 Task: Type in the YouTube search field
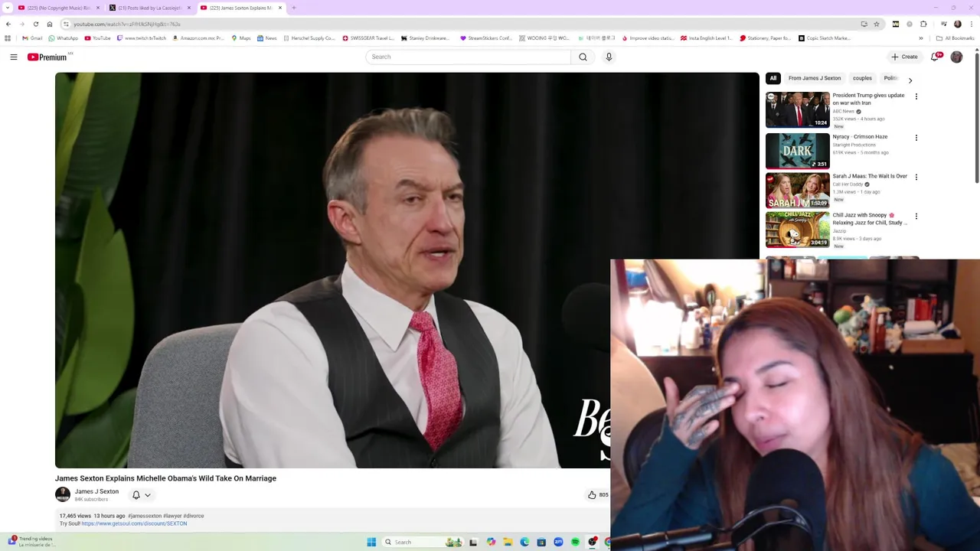point(468,57)
